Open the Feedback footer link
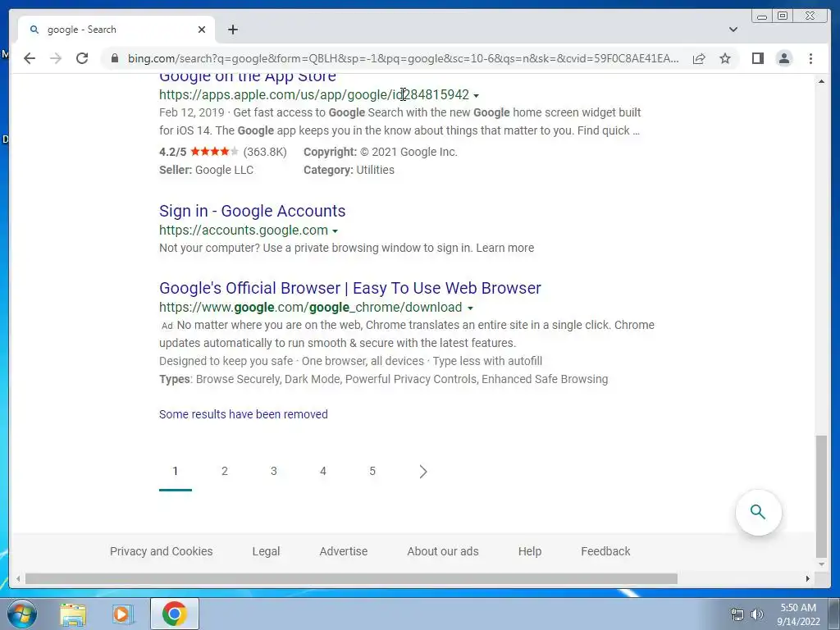 point(605,551)
